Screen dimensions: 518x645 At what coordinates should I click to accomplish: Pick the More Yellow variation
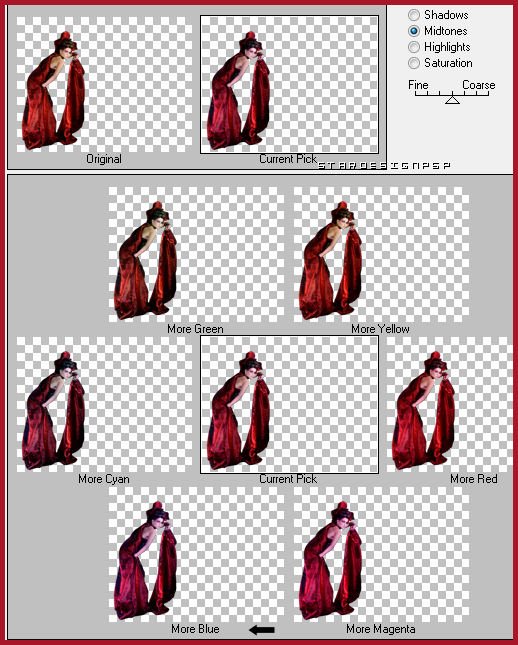tap(381, 254)
